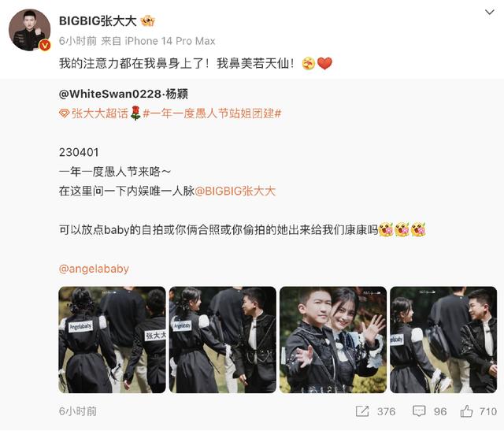The width and height of the screenshot is (504, 431).
Task: Open BIGBIG张大大 username link
Action: [98, 21]
